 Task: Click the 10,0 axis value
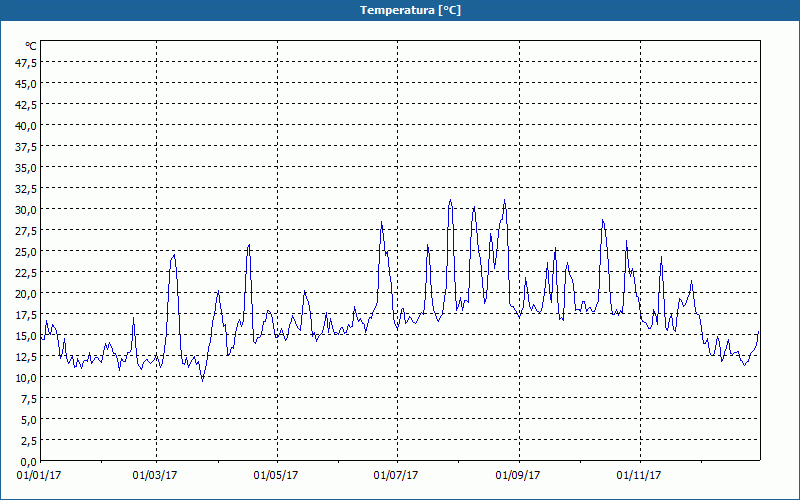26,378
